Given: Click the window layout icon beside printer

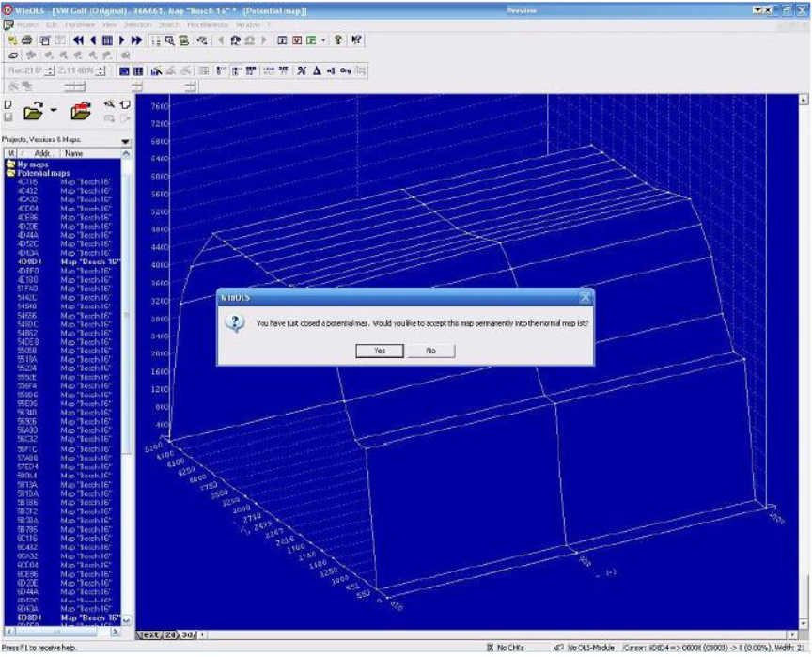Looking at the screenshot, I should pyautogui.click(x=45, y=39).
